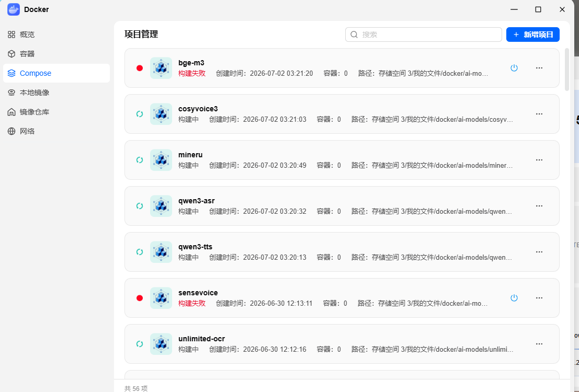Screen dimensions: 579x392
Task: Click the 新增项目 button
Action: (532, 34)
